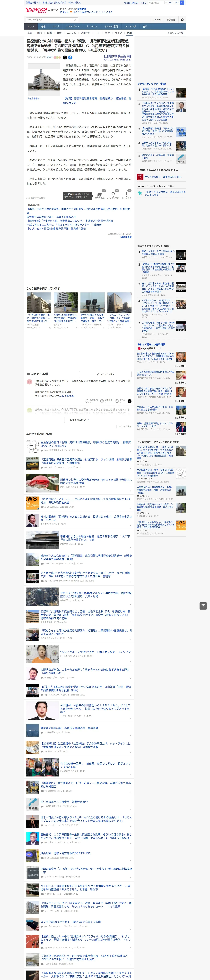210x980 pixels.
Task: Share the article on Facebook
Action: pos(70,57)
